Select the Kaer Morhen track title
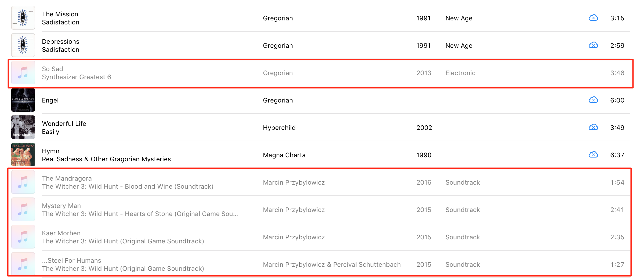Screen dimensions: 644x278 point(61,233)
